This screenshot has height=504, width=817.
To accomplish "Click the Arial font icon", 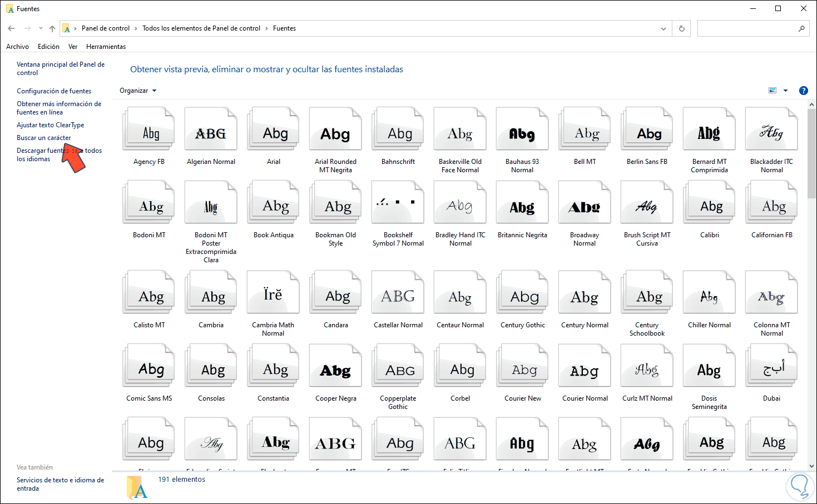I will tap(273, 129).
